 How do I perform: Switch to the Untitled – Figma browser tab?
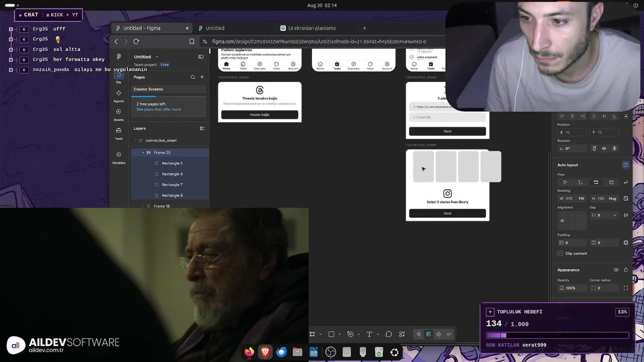[x=152, y=28]
